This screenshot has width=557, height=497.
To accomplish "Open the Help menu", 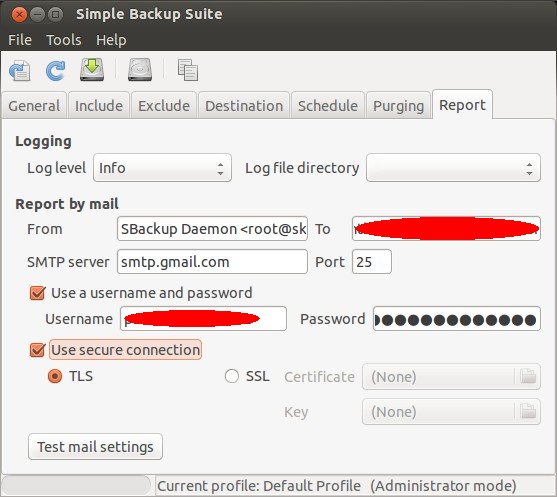I will point(111,40).
